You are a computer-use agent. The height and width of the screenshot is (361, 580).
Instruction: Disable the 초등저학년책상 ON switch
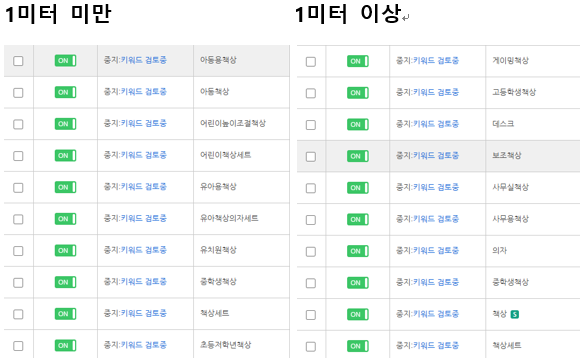click(65, 345)
